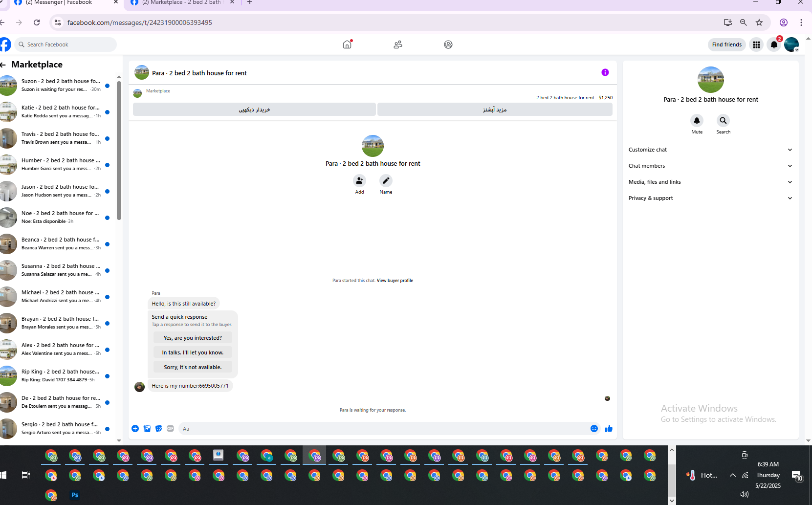Image resolution: width=812 pixels, height=505 pixels.
Task: Open the emoji picker icon
Action: (x=594, y=429)
